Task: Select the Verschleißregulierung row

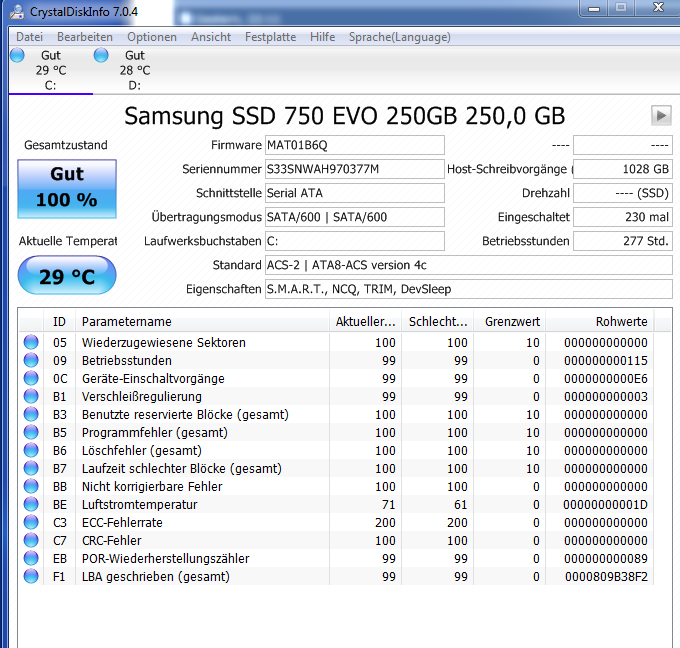Action: pos(337,396)
